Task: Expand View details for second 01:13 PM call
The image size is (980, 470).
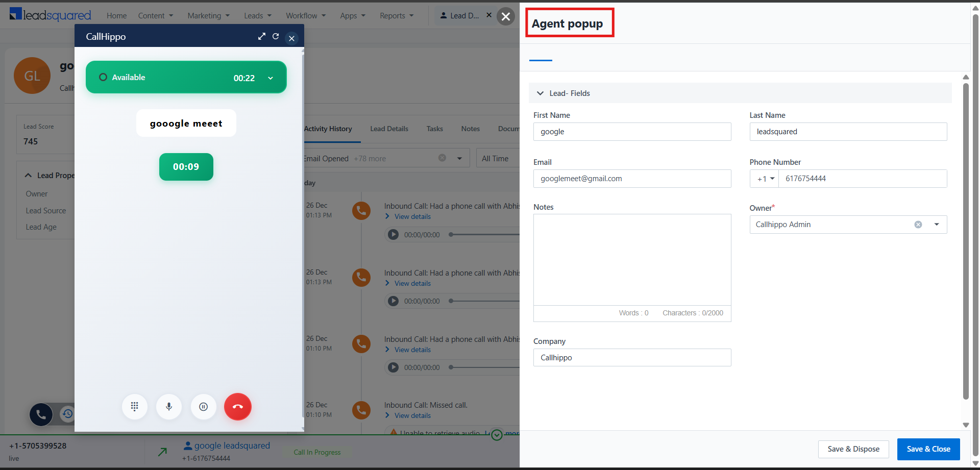Action: (x=408, y=284)
